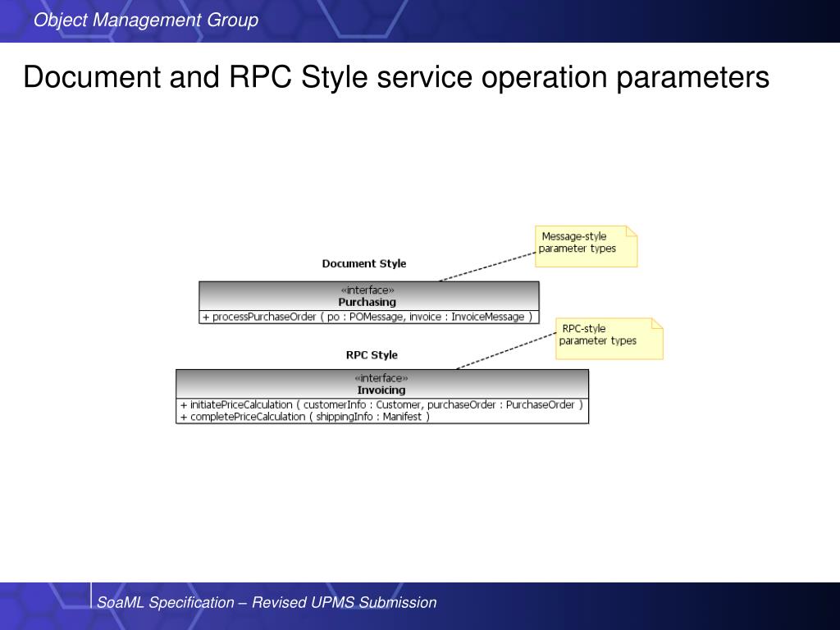Viewport: 840px width, 630px height.
Task: Click the Invoicing interface name
Action: (x=381, y=390)
